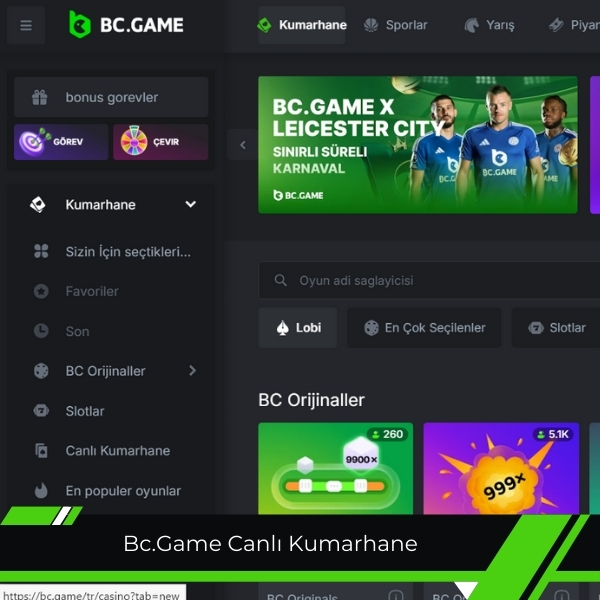The width and height of the screenshot is (600, 600).
Task: Click the game search input field
Action: coord(430,280)
